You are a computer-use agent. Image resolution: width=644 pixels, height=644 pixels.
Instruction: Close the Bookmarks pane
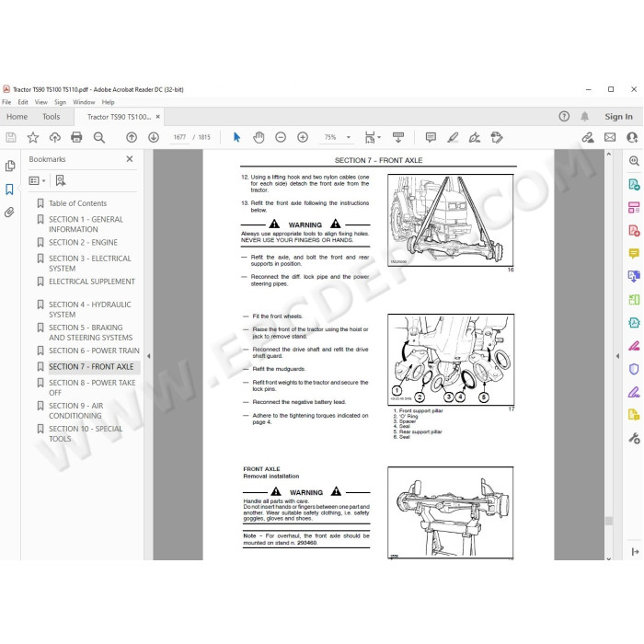130,159
